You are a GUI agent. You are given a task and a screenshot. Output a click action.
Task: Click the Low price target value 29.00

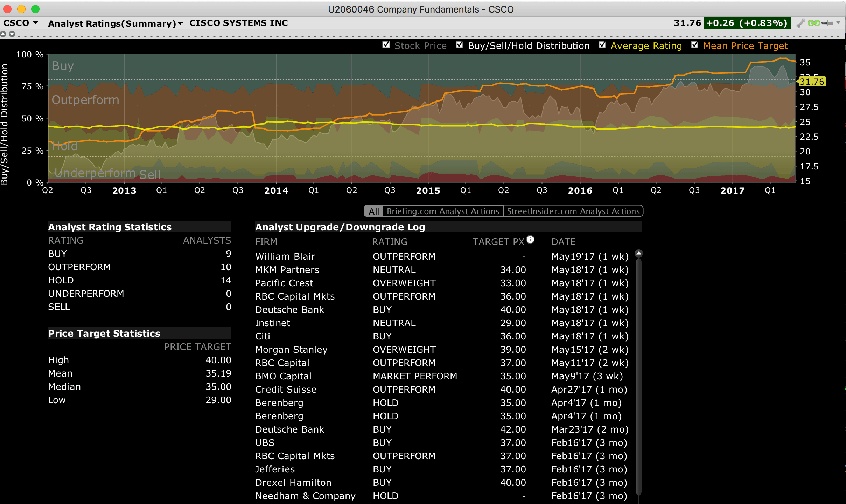click(x=218, y=400)
